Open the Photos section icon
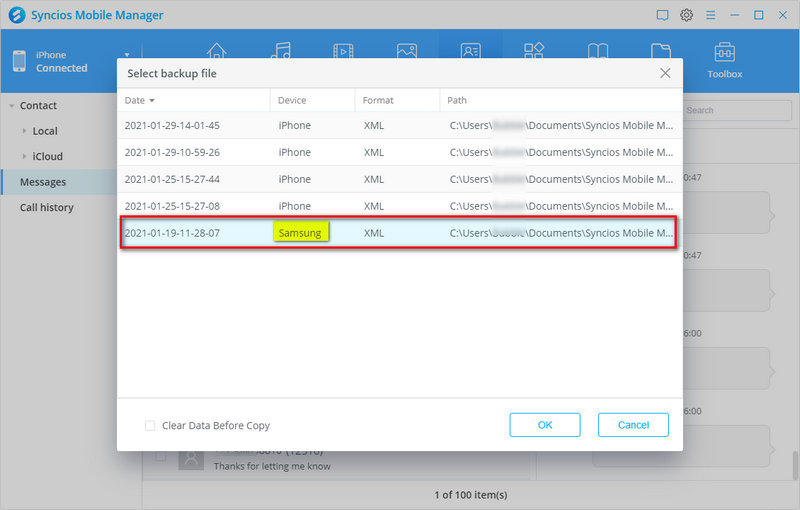This screenshot has width=800, height=510. click(407, 51)
